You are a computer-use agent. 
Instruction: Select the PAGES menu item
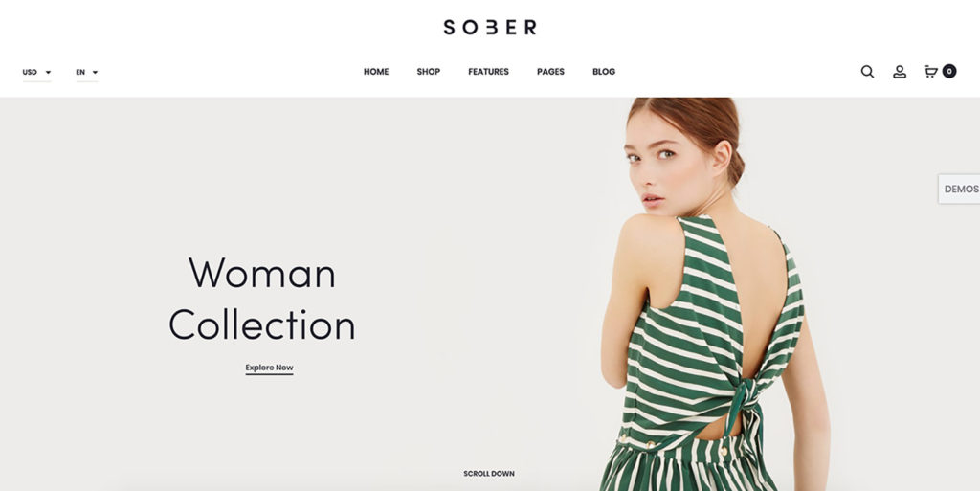pos(550,72)
